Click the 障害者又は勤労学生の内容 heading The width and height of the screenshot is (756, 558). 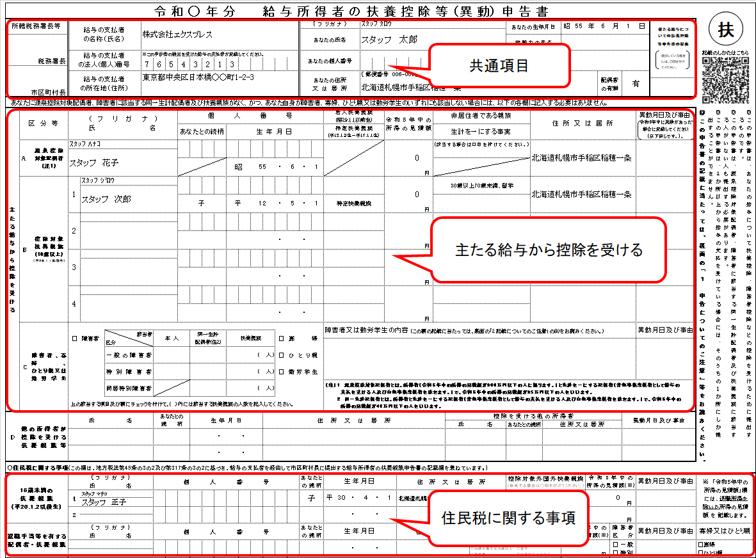(366, 331)
